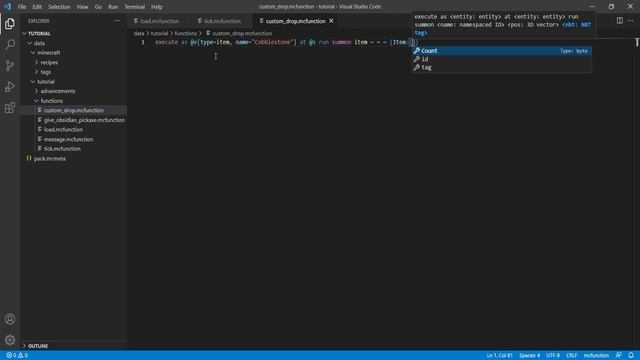Select the Count autocomplete suggestion

[501, 51]
